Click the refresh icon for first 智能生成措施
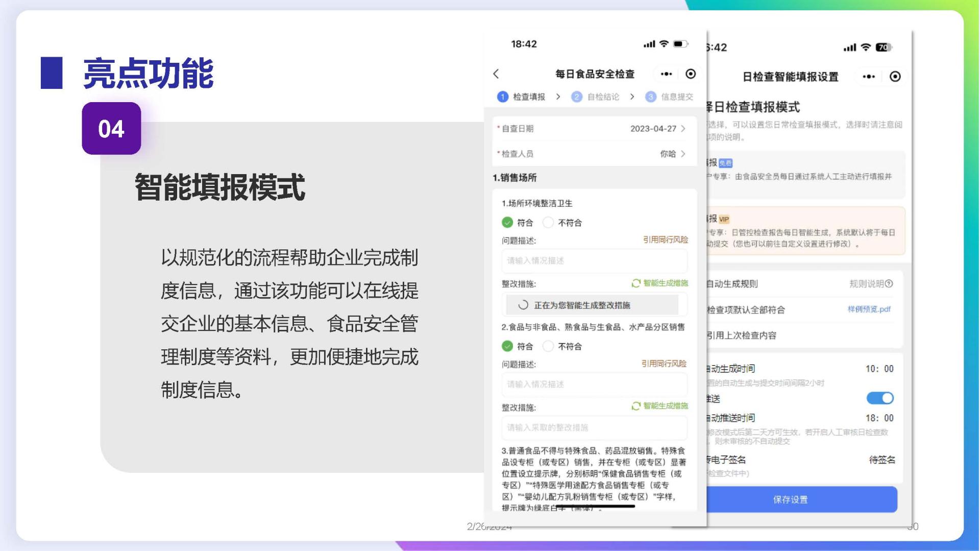The image size is (980, 551). tap(636, 283)
